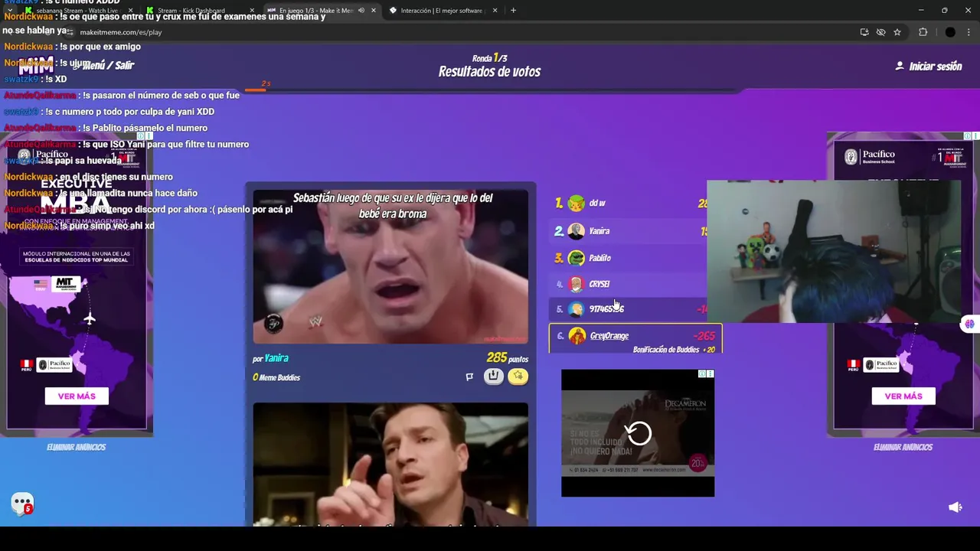Click the orange timer progress bar
The height and width of the screenshot is (551, 980).
click(x=255, y=90)
